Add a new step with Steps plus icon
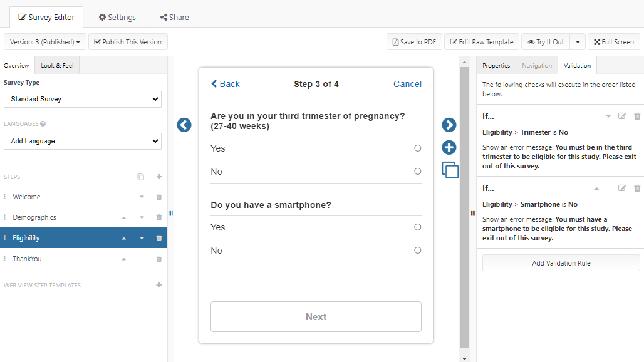Image resolution: width=644 pixels, height=362 pixels. 159,177
